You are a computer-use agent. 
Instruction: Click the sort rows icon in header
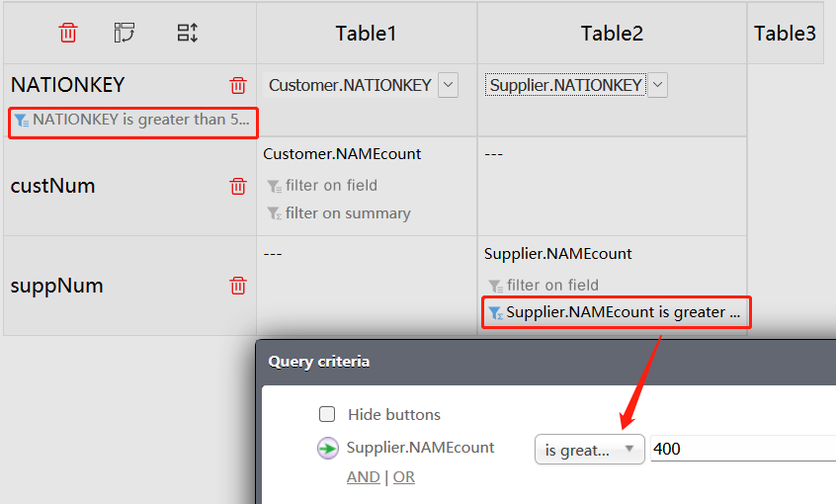pos(188,33)
